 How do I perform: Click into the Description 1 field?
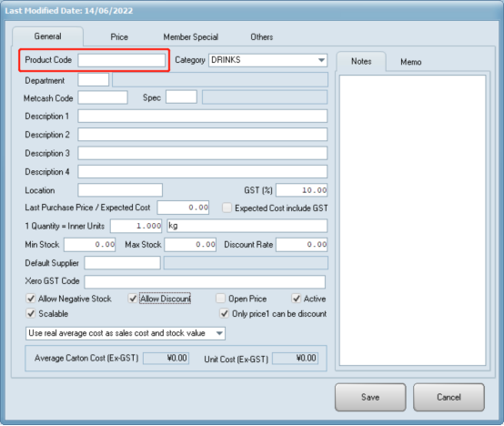[x=203, y=117]
